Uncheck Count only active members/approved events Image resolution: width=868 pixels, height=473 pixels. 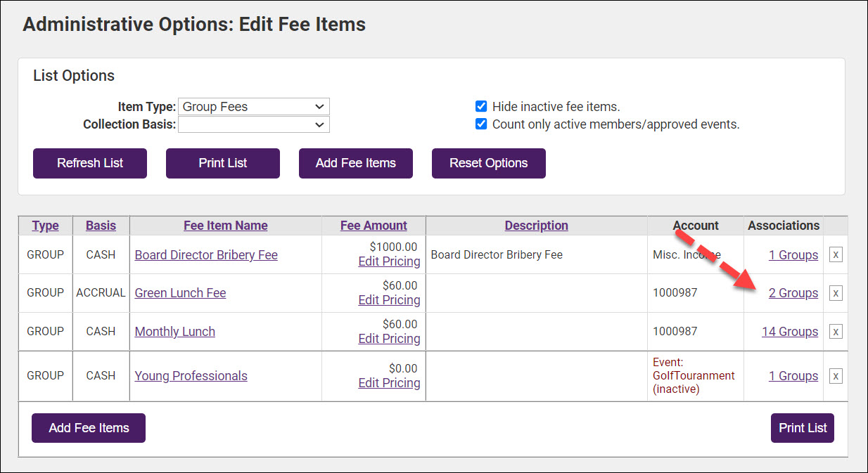click(x=481, y=124)
